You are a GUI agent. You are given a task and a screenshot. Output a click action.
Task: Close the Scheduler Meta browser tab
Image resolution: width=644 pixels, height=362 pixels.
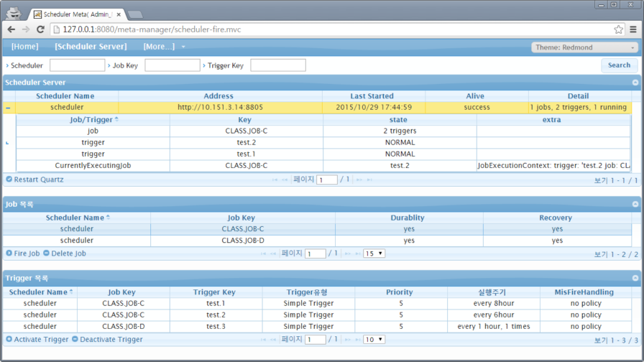tap(119, 14)
